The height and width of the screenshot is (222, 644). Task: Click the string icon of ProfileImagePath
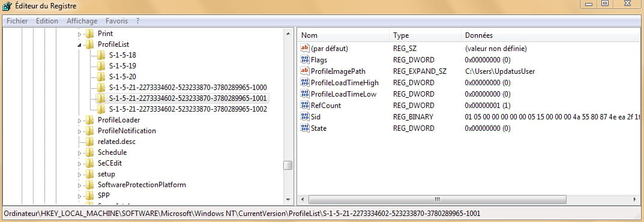click(x=305, y=71)
